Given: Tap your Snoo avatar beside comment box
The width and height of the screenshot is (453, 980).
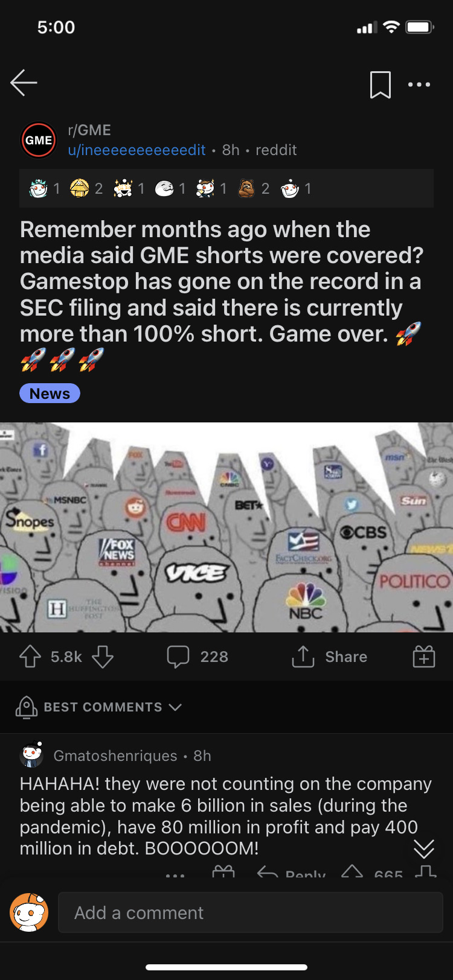Looking at the screenshot, I should tap(29, 912).
